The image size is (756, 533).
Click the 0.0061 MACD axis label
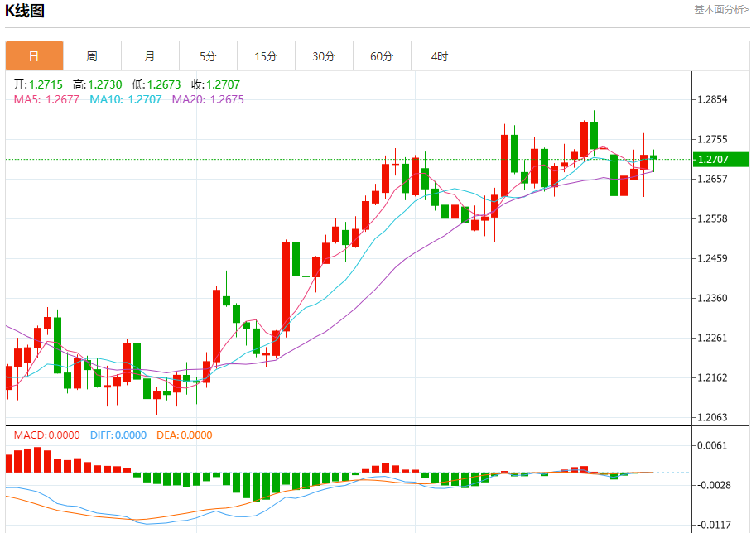pos(712,445)
